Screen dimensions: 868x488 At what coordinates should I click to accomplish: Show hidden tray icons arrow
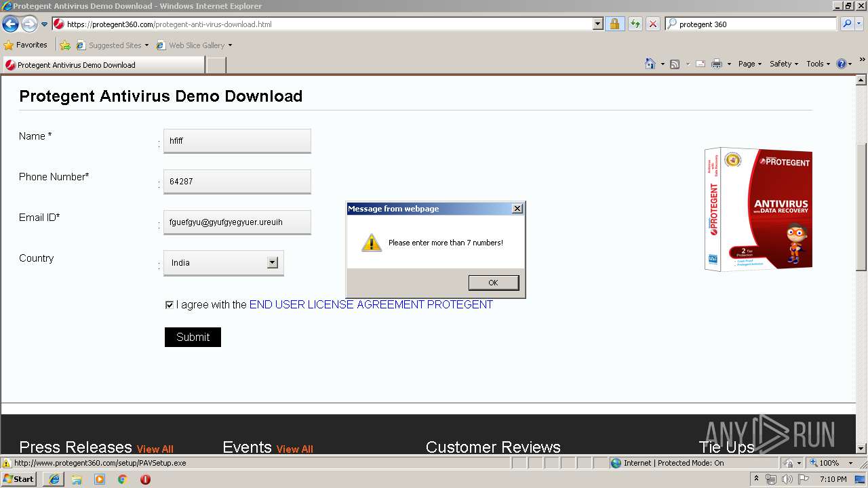tap(756, 479)
